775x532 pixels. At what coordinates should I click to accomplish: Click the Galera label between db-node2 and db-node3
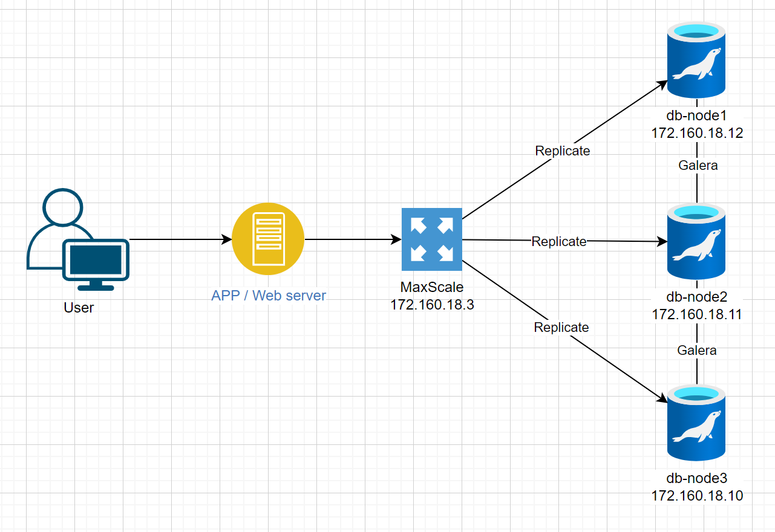point(697,350)
